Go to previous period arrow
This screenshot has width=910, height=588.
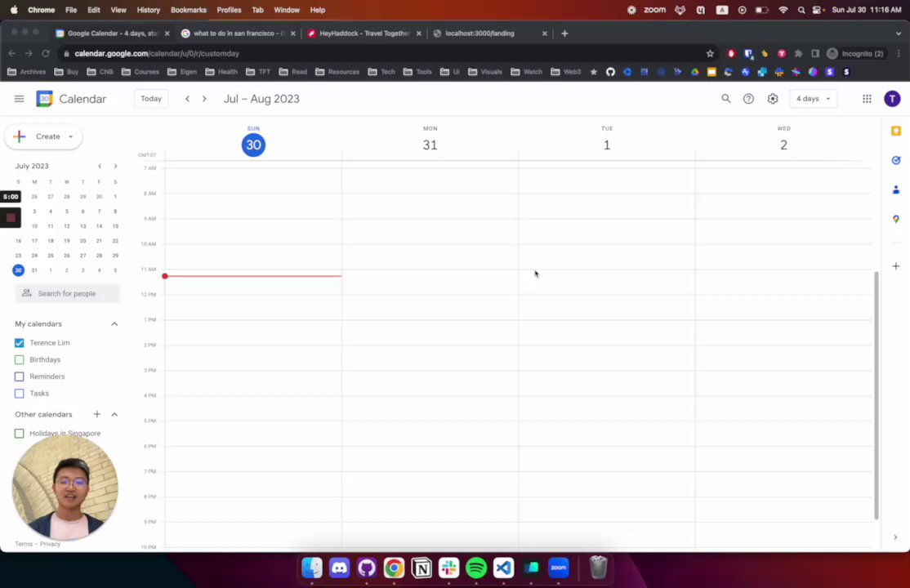click(187, 99)
